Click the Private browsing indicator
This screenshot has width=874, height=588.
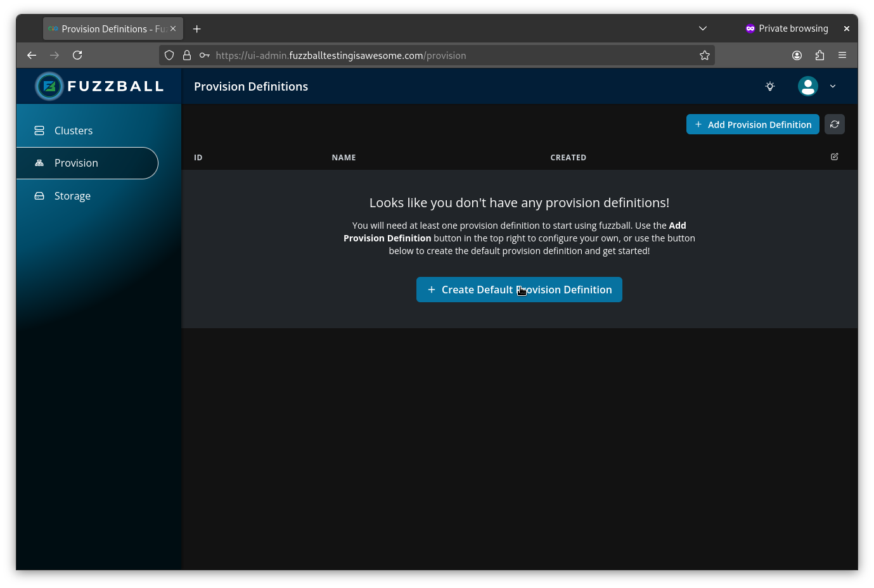(787, 29)
